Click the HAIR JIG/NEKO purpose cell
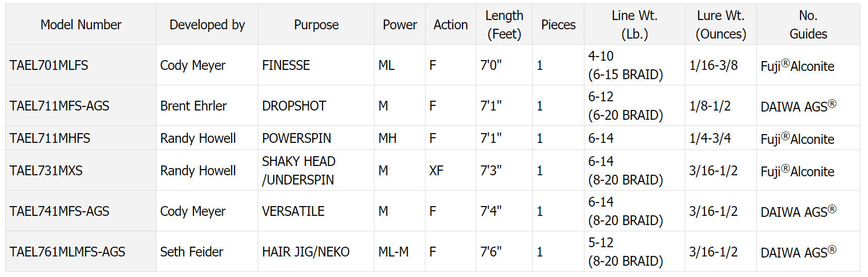This screenshot has width=868, height=277. pos(306,252)
